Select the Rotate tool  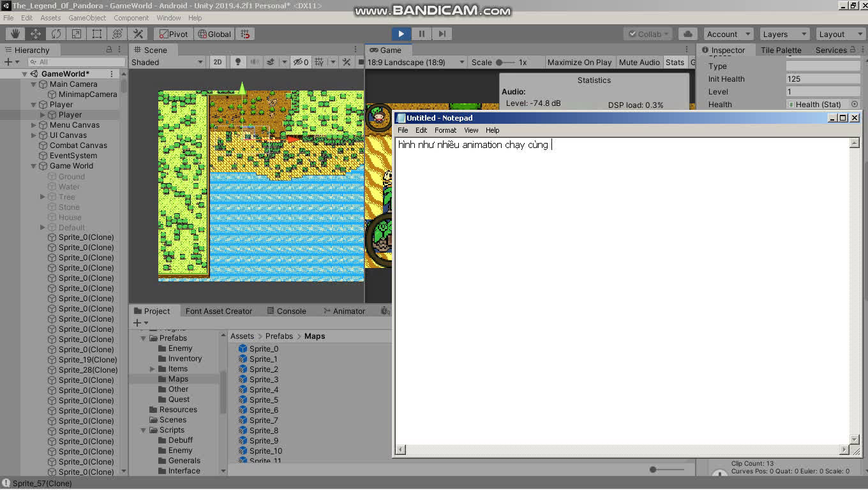click(56, 34)
